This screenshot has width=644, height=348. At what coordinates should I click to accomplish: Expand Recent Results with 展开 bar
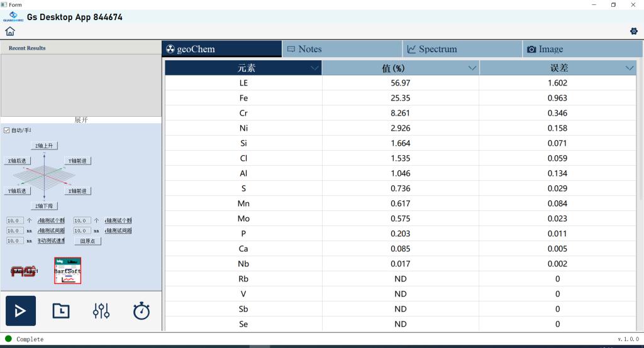point(81,120)
